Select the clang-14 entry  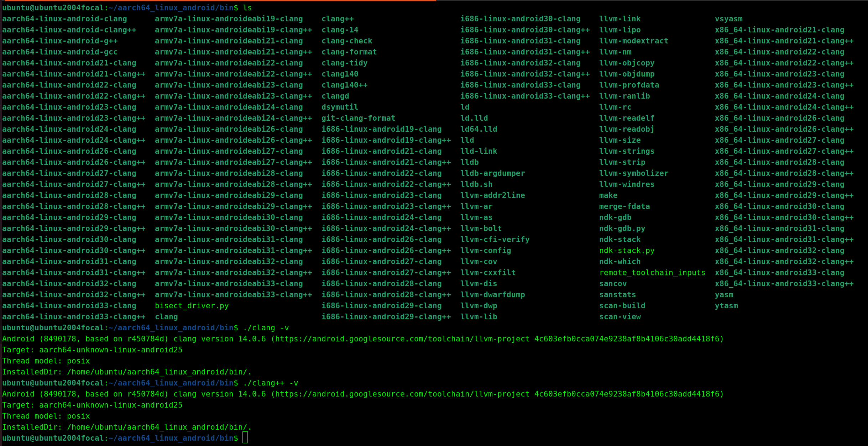pos(340,30)
